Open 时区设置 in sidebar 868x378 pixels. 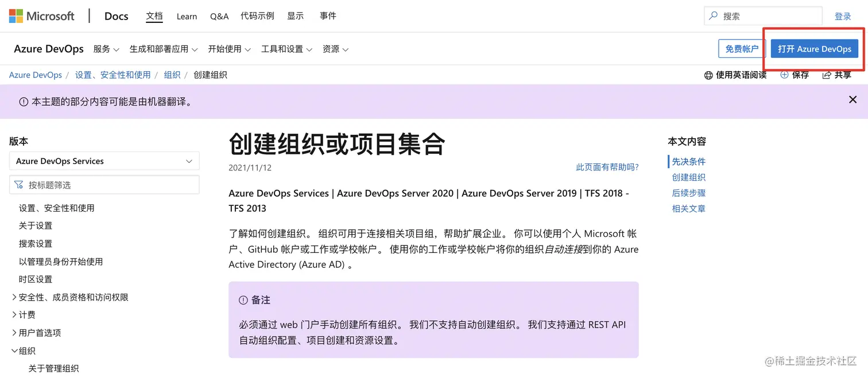click(x=36, y=279)
